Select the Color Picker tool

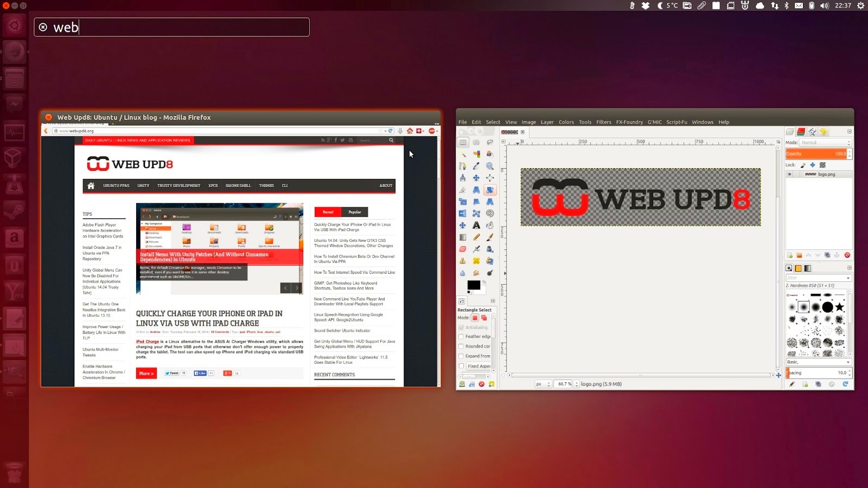tap(477, 165)
